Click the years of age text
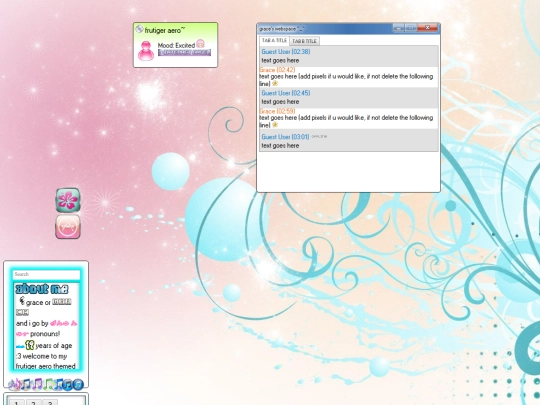Viewport: 540px width, 405px height. click(x=54, y=345)
